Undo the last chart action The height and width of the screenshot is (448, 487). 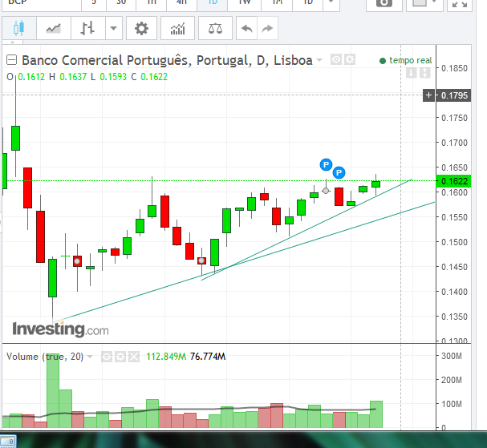coord(246,28)
